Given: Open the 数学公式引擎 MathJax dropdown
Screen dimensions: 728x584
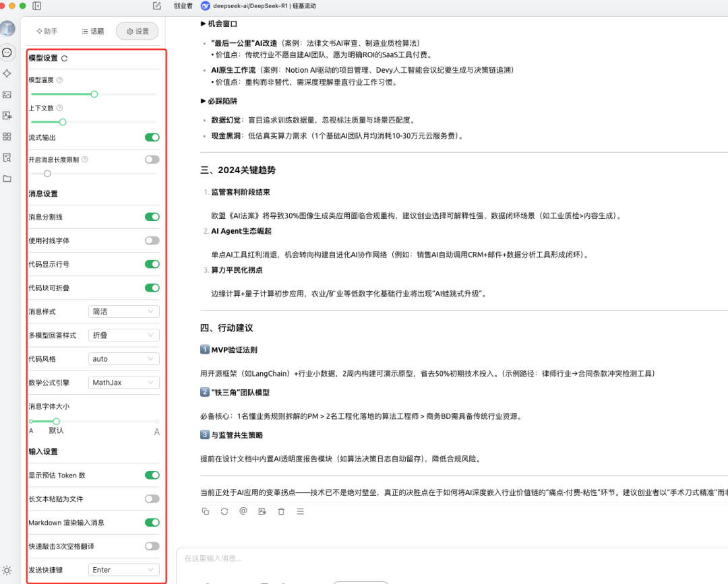Looking at the screenshot, I should (123, 382).
